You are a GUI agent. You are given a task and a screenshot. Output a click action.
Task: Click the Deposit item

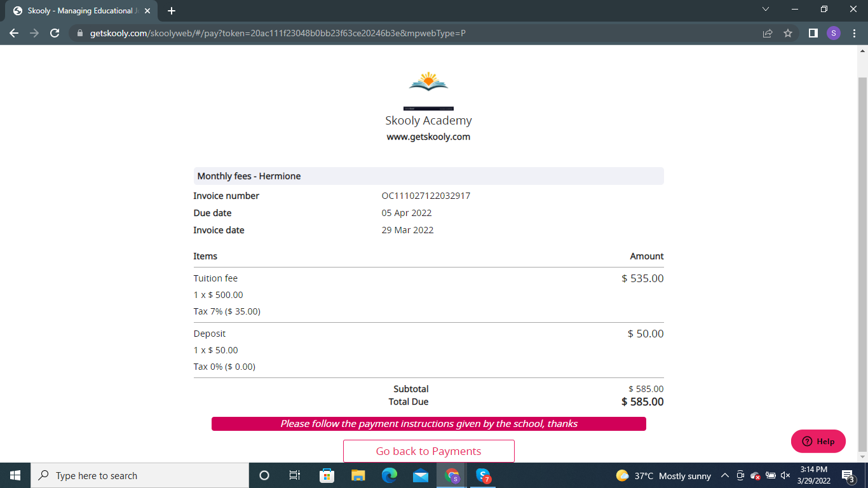tap(210, 334)
